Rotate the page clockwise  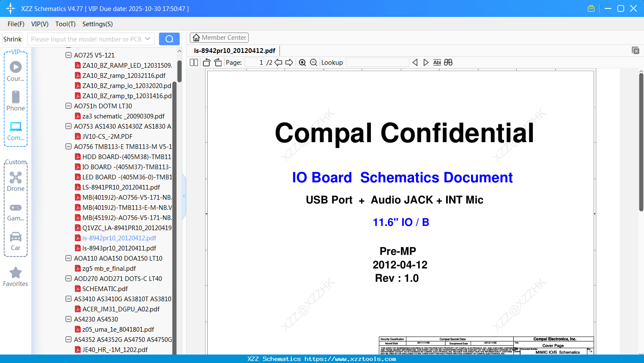[218, 63]
